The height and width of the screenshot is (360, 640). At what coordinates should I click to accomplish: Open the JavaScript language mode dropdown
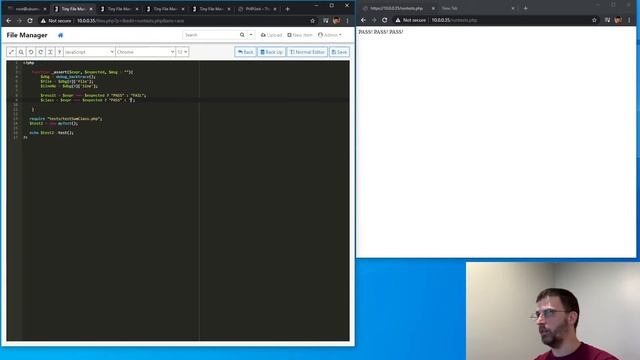(89, 52)
